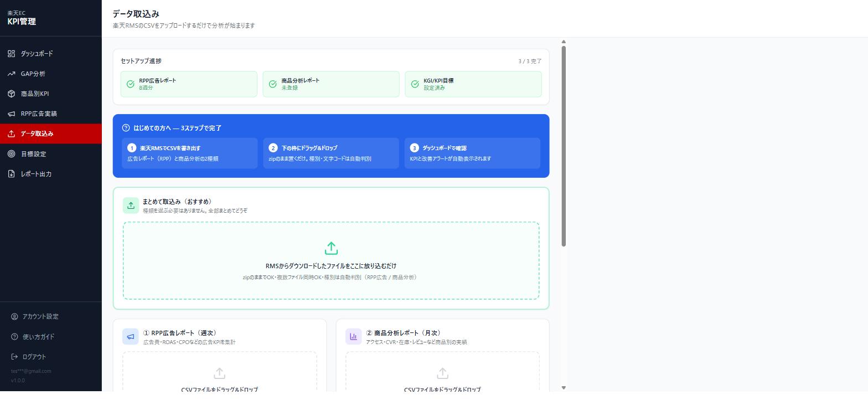The height and width of the screenshot is (410, 868).
Task: Select the green upload icon beside まとめて取込み
Action: point(131,206)
